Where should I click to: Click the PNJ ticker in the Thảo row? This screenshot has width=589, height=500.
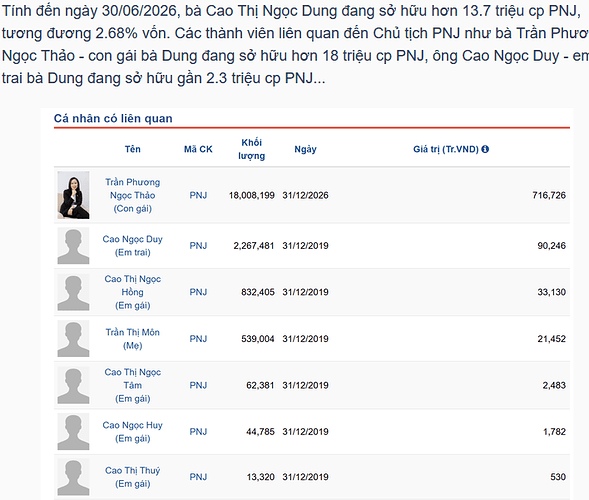[198, 195]
